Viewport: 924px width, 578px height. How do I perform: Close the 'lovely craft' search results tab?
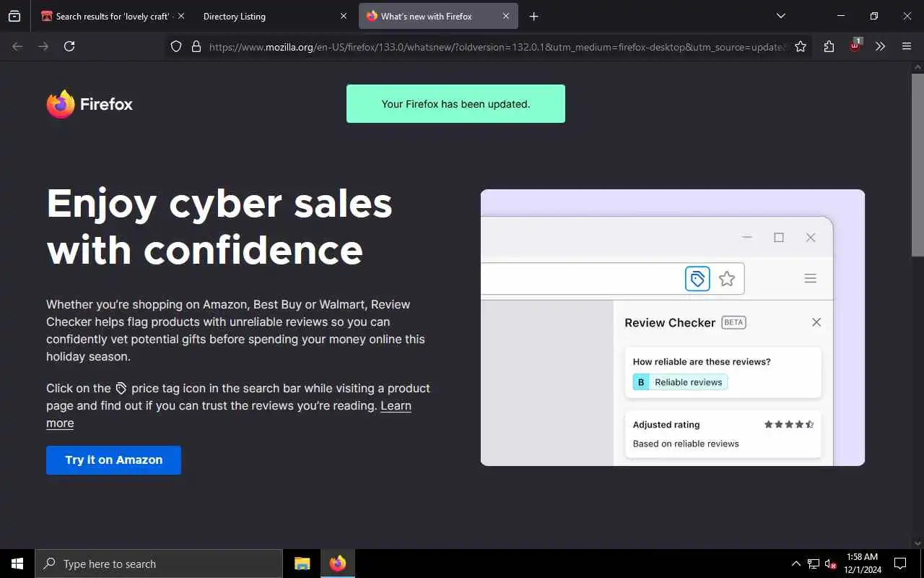(180, 16)
